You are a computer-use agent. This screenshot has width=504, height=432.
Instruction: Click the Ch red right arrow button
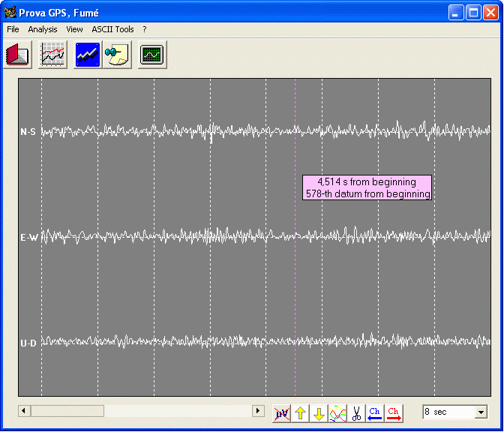tap(394, 412)
